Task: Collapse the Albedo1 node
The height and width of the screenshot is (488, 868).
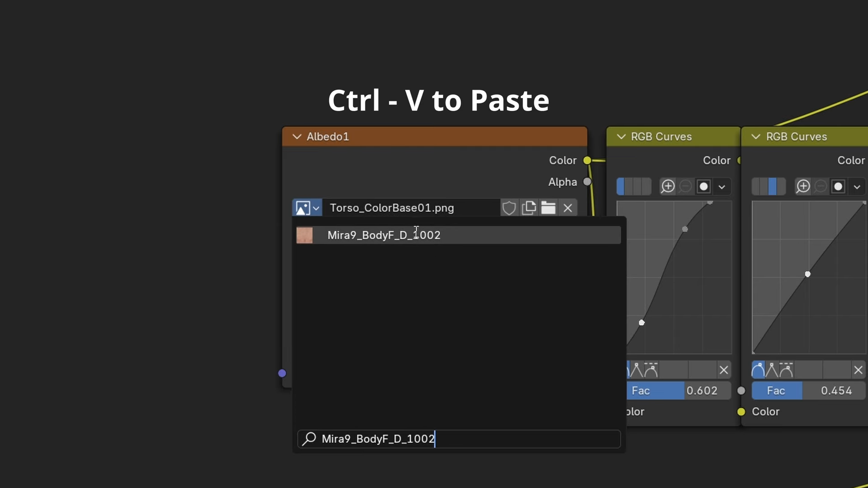Action: coord(297,137)
